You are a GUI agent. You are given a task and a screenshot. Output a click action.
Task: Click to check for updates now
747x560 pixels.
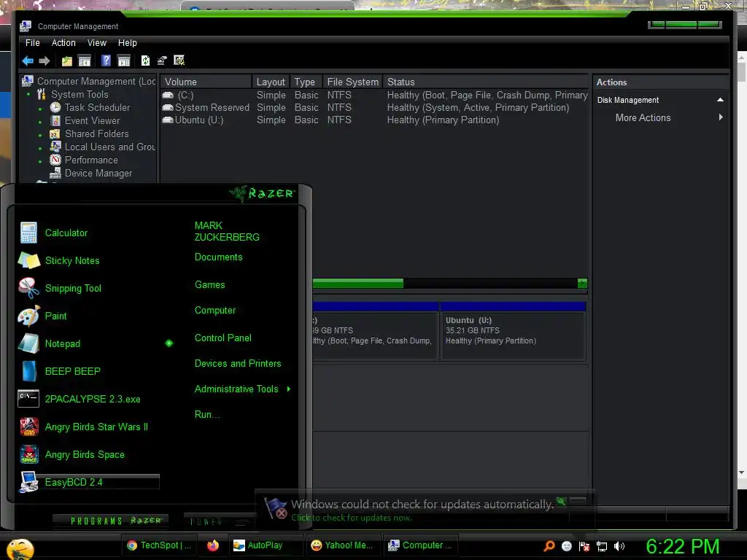pyautogui.click(x=352, y=518)
